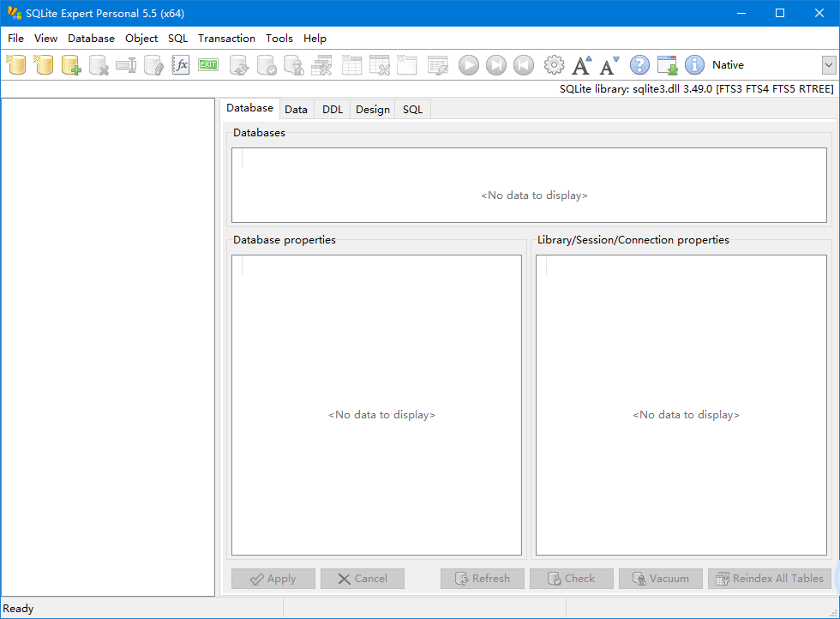Click the Reindex All Tables button

(x=769, y=579)
